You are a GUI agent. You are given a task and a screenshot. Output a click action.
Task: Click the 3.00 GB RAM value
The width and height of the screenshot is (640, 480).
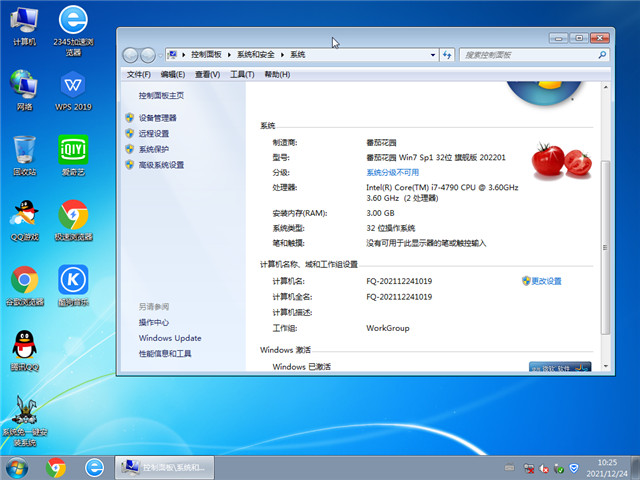380,213
